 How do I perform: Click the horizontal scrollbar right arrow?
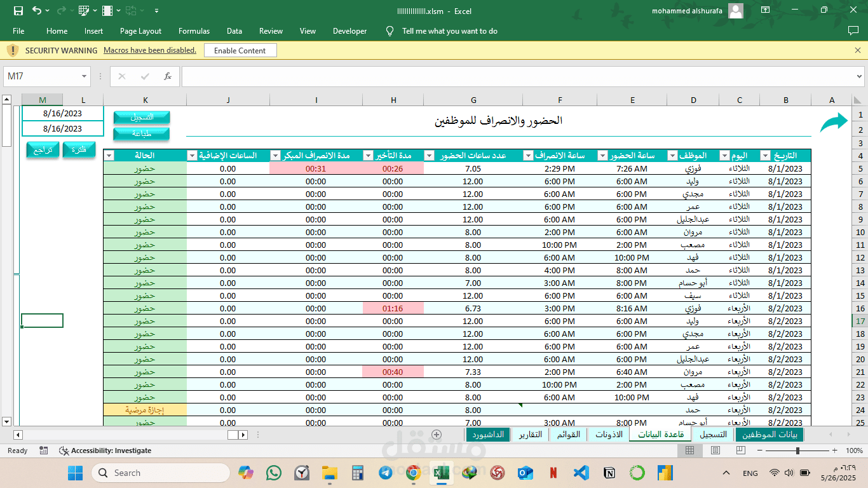(x=243, y=435)
